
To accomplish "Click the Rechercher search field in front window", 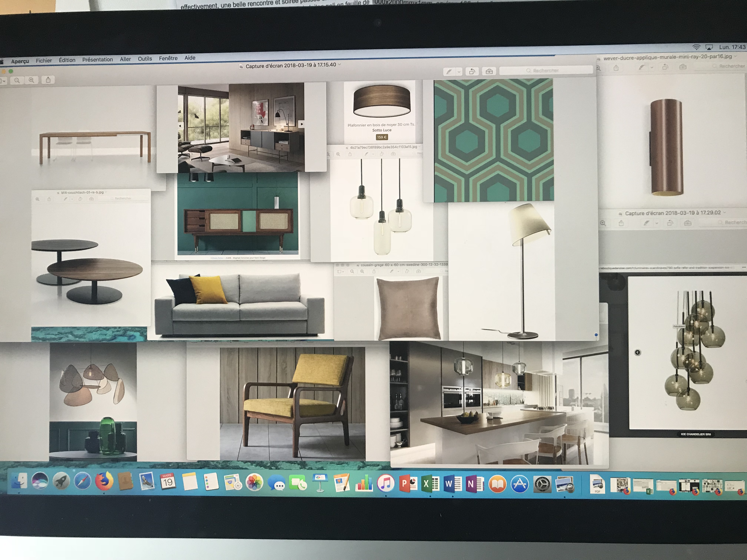I will pos(546,70).
